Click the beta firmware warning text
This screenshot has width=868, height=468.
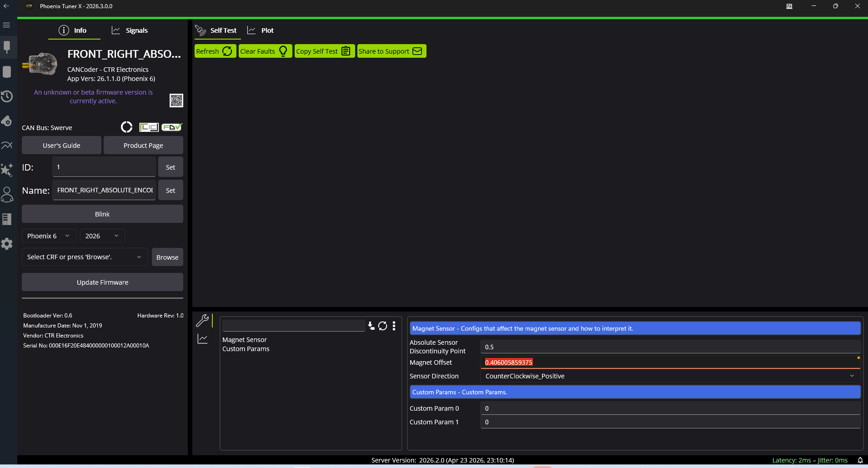(93, 96)
